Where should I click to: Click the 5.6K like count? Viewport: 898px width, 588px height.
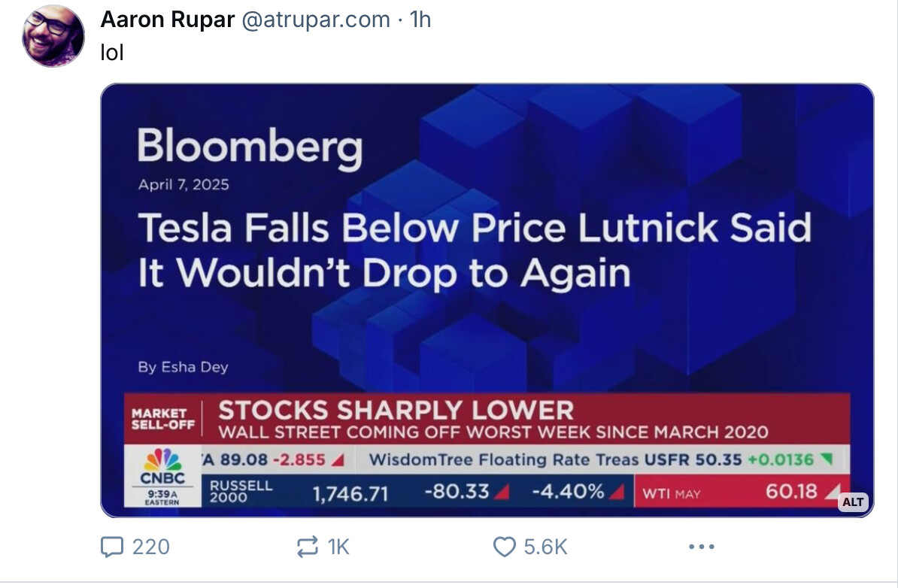[x=545, y=547]
